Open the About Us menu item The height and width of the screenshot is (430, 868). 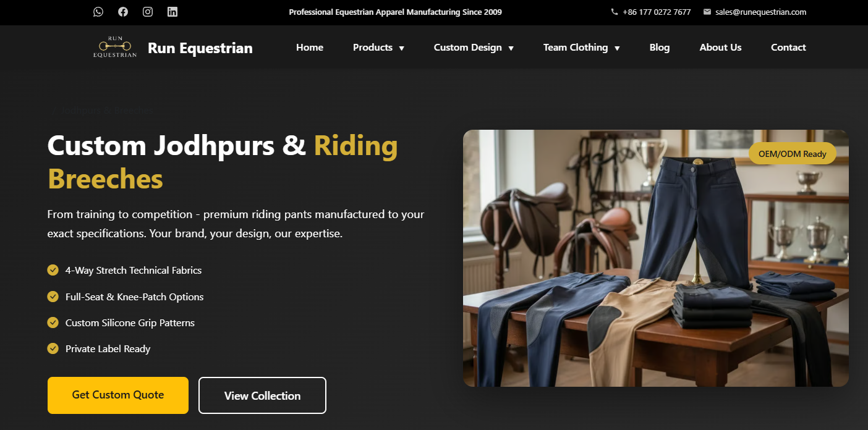click(720, 48)
